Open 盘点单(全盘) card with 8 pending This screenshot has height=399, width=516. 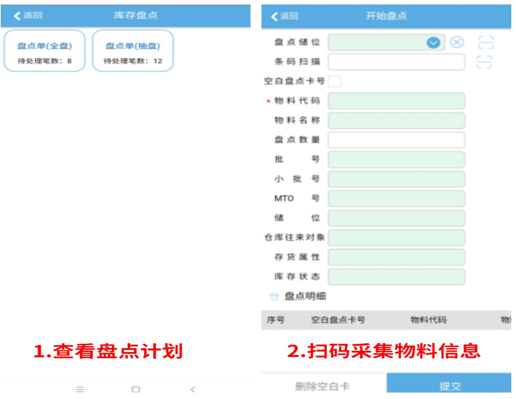[44, 51]
